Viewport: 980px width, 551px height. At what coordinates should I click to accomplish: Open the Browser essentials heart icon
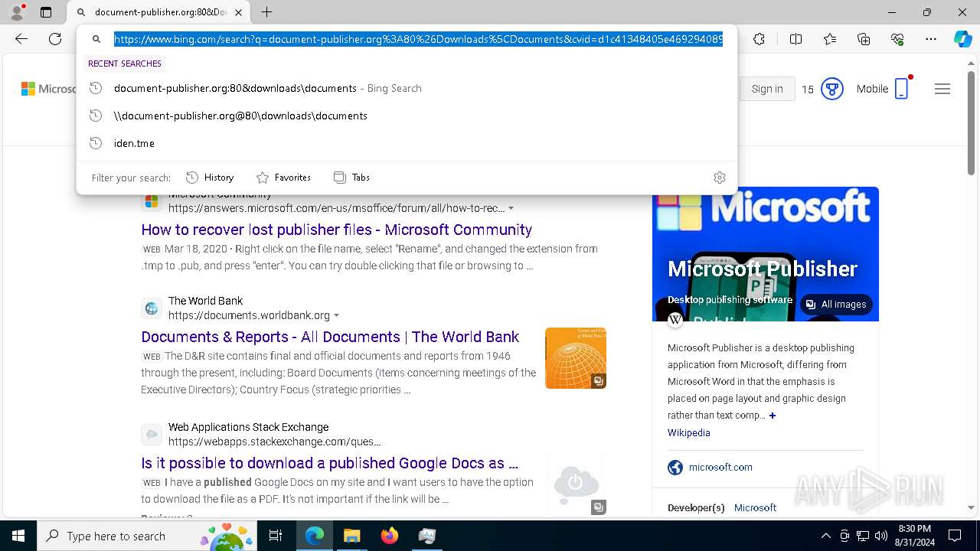click(x=897, y=39)
